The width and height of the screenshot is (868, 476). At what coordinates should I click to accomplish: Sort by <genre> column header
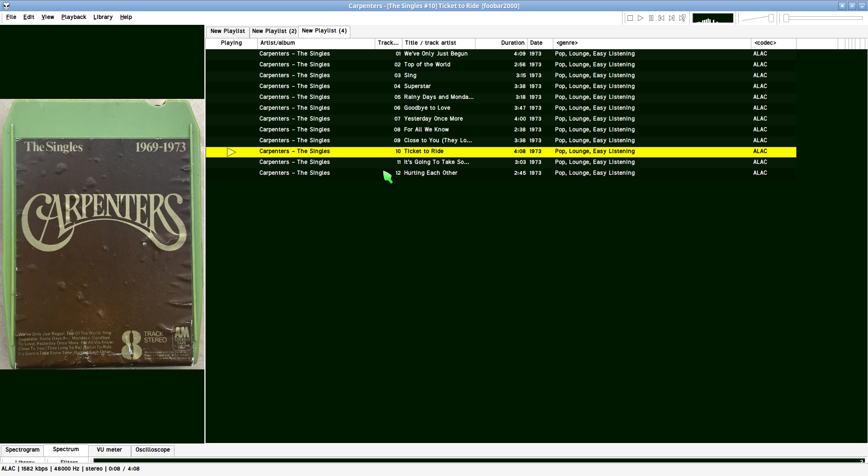coord(652,43)
